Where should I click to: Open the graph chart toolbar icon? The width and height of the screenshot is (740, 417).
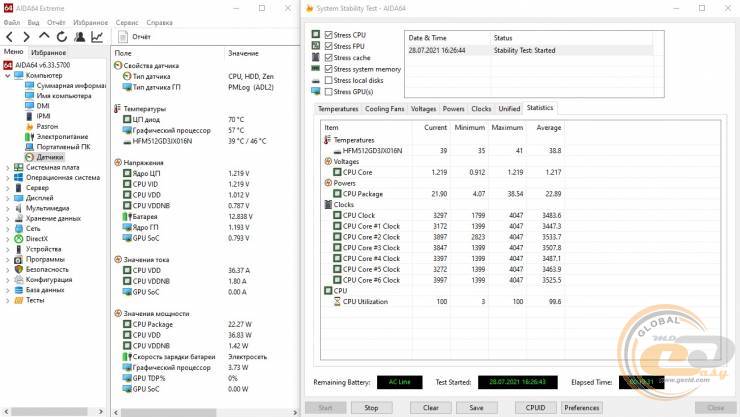(97, 37)
